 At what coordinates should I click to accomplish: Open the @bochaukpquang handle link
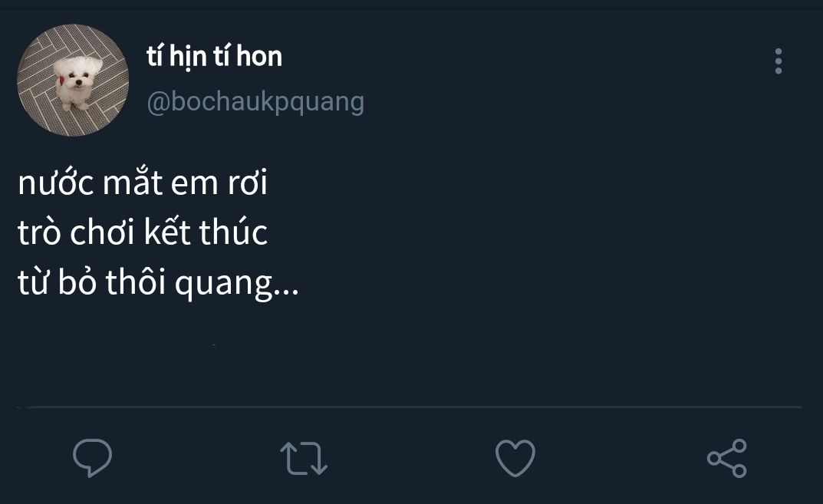(255, 101)
